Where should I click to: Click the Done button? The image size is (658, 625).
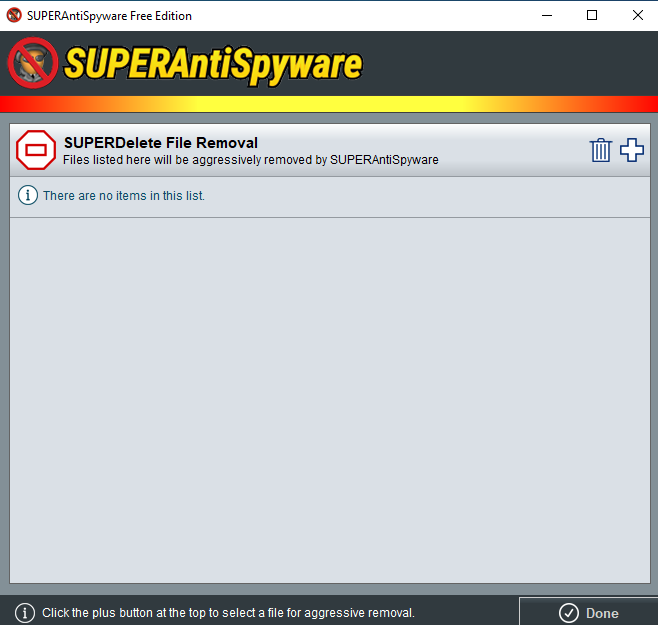[588, 612]
